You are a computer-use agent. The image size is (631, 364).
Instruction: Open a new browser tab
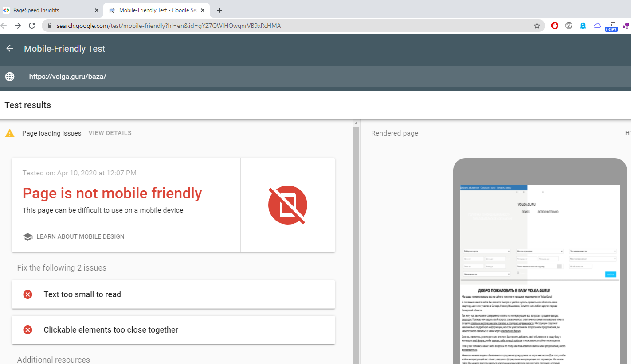[219, 10]
